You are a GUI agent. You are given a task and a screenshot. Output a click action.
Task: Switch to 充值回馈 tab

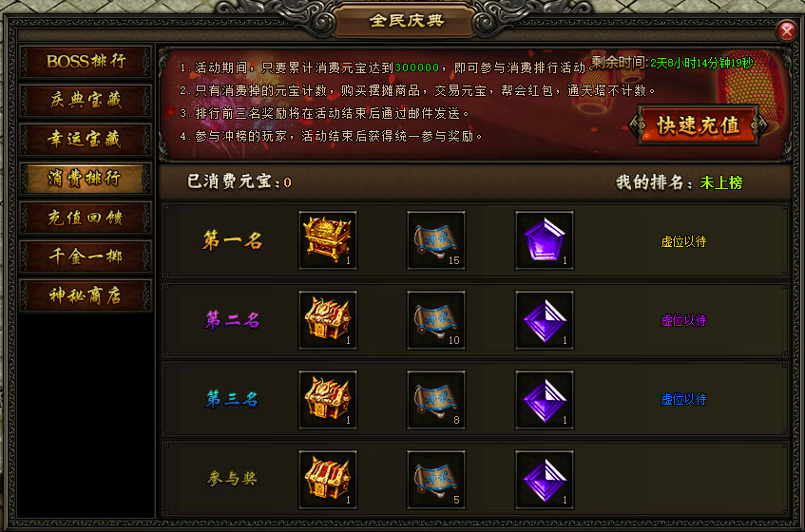(86, 218)
